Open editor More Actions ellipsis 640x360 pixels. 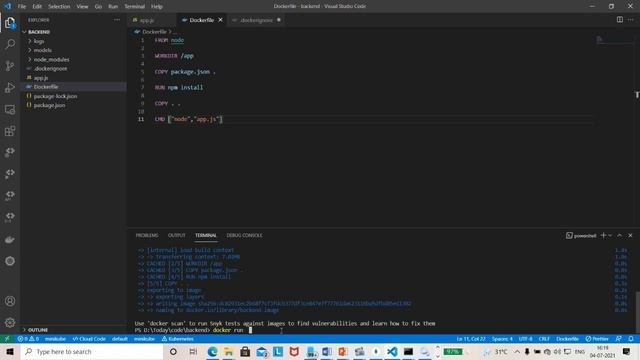coord(631,20)
